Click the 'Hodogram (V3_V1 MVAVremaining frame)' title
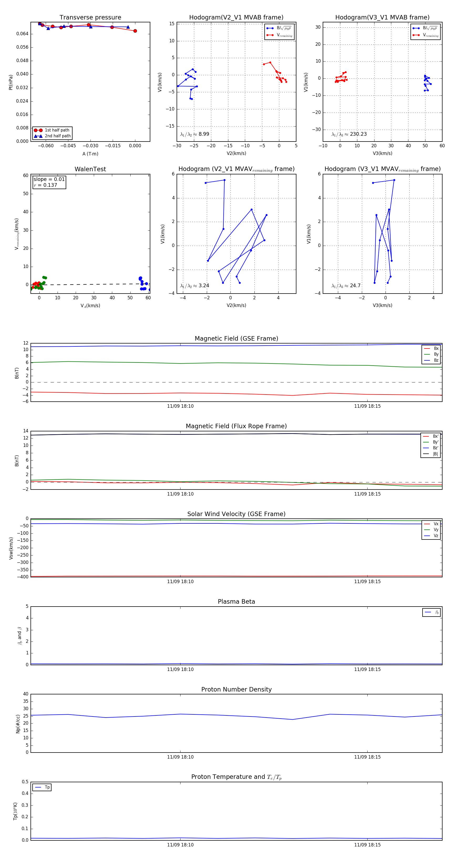 coord(382,169)
